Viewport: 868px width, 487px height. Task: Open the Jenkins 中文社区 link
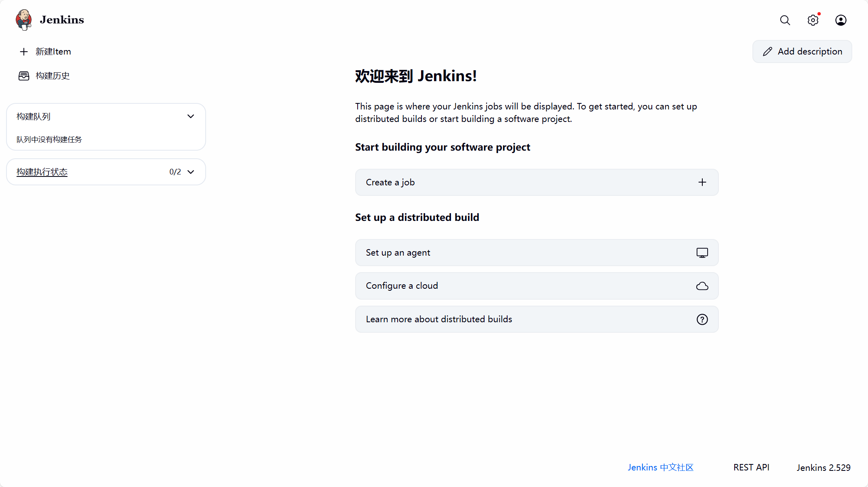(x=660, y=467)
